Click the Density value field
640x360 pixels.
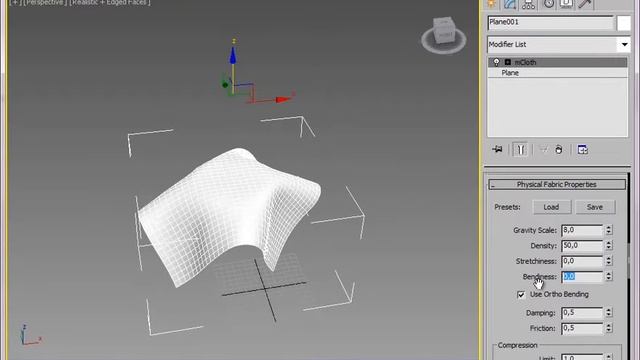click(582, 246)
